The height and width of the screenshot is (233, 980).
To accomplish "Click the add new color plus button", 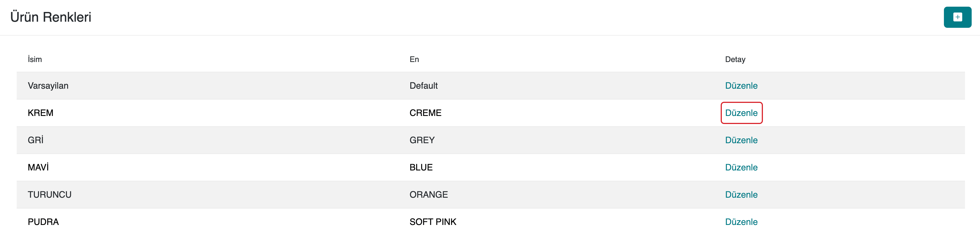I will (957, 17).
